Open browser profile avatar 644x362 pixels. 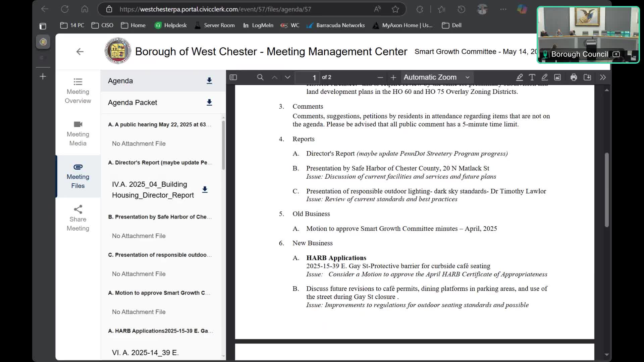coord(482,9)
